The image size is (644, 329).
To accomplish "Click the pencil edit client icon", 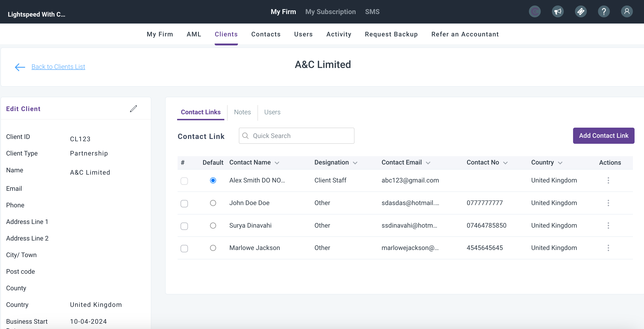I will click(x=133, y=109).
